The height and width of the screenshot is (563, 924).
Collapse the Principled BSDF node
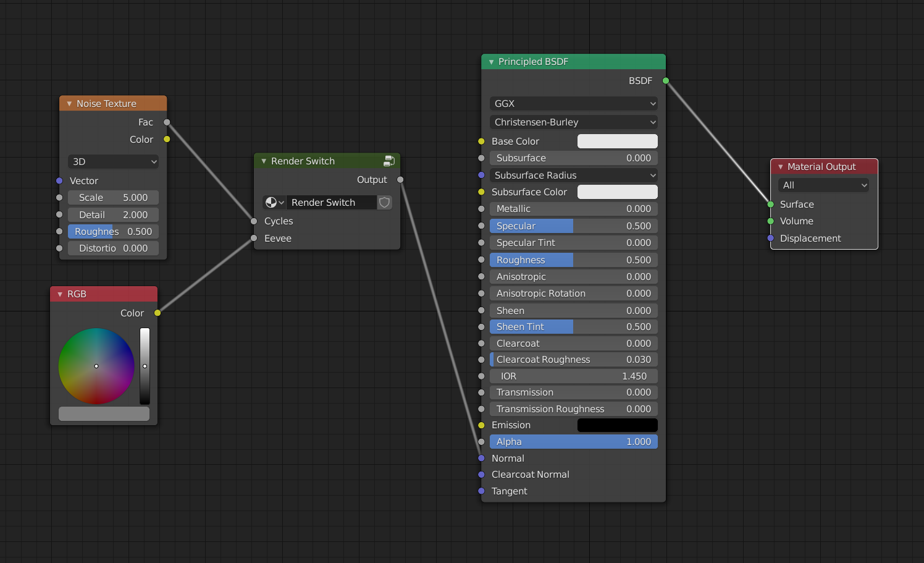(491, 62)
